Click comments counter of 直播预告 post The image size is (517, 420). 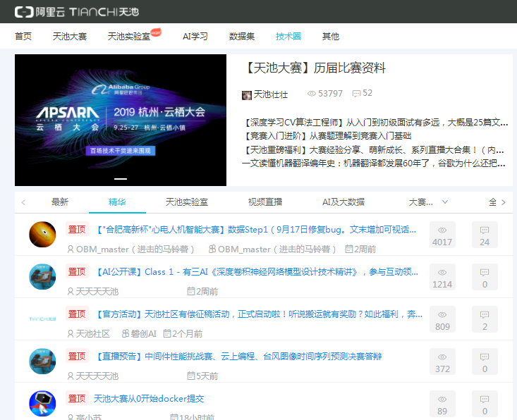tap(485, 362)
